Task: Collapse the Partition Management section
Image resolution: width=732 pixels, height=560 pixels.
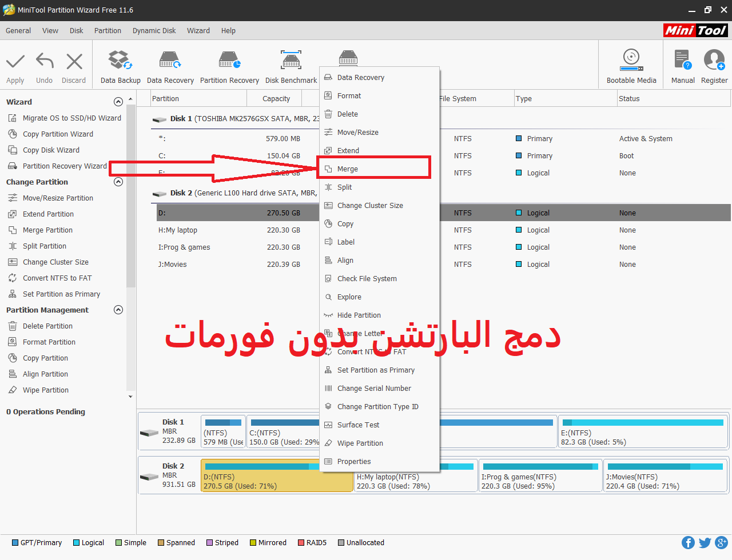Action: (x=118, y=310)
